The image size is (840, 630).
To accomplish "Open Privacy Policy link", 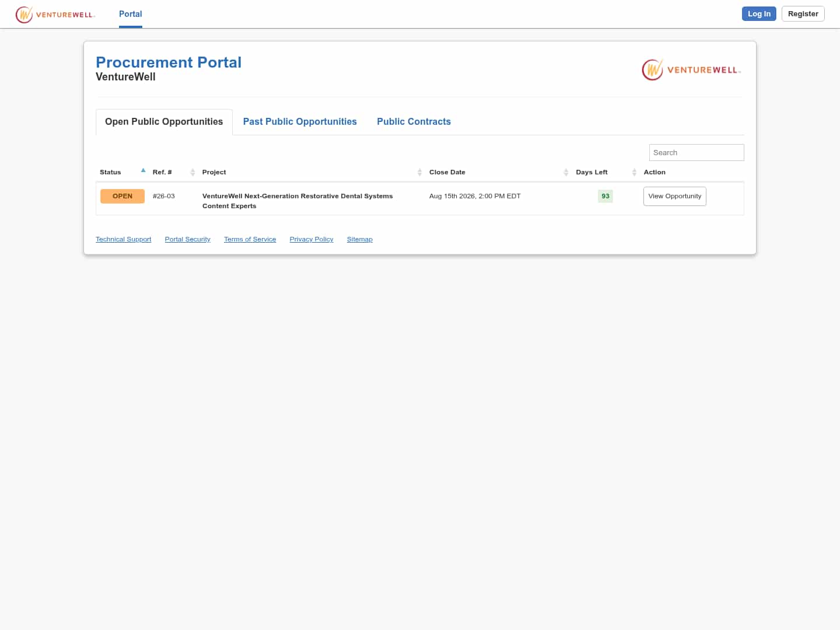I will tap(311, 239).
